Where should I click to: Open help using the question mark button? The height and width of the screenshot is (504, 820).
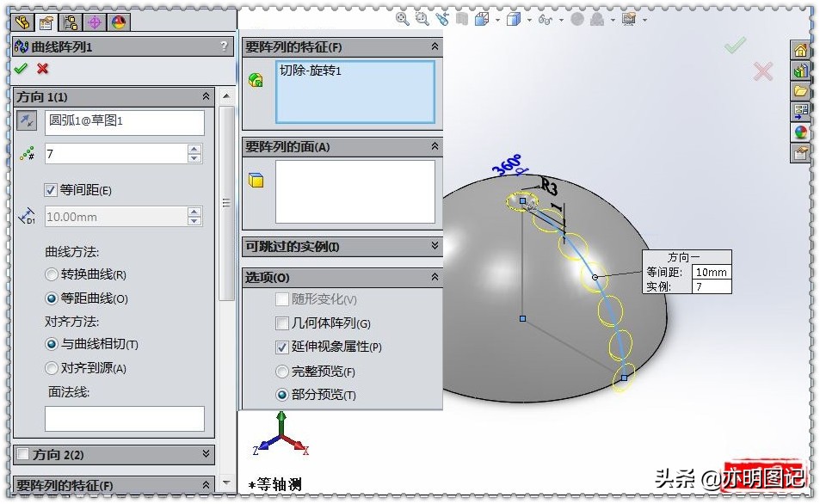(x=224, y=46)
